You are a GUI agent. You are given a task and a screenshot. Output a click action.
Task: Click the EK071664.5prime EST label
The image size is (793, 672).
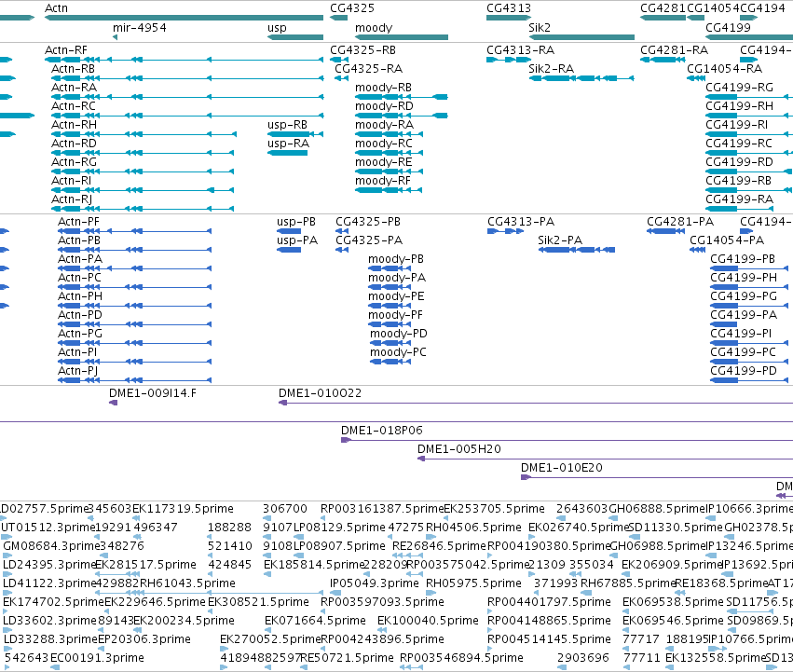tap(315, 621)
